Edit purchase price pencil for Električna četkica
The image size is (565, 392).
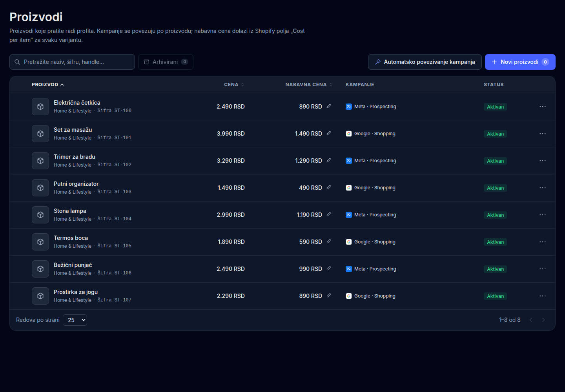coord(329,106)
